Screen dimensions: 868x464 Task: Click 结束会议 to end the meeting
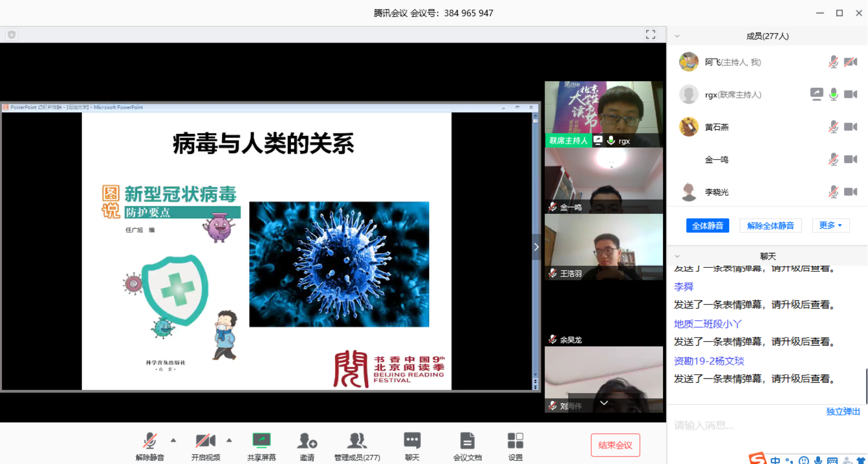click(x=615, y=445)
